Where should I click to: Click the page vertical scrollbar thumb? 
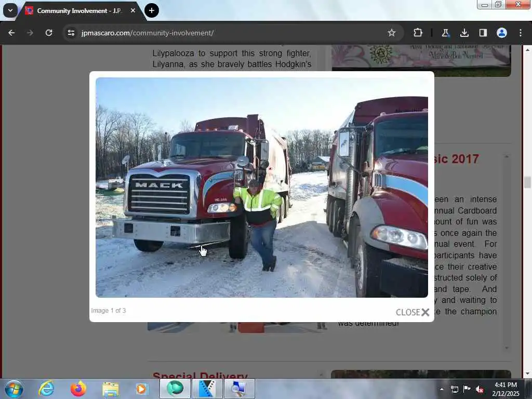[x=527, y=182]
